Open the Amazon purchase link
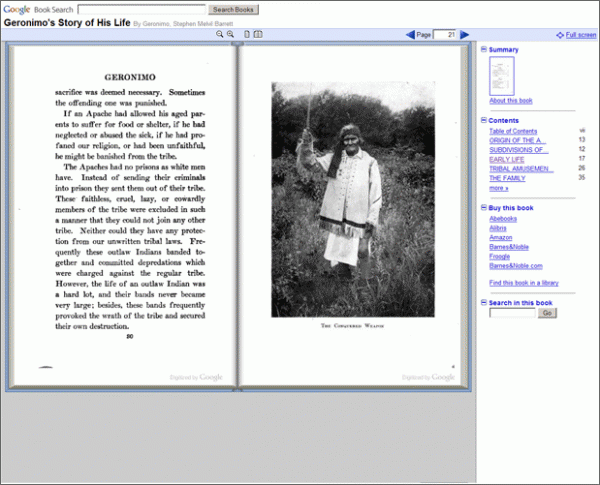The height and width of the screenshot is (485, 600). point(502,238)
